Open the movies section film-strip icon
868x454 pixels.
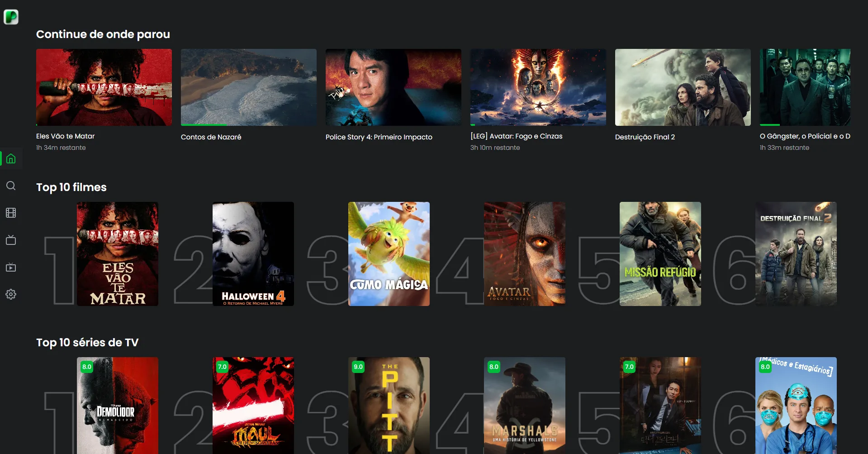coord(11,213)
